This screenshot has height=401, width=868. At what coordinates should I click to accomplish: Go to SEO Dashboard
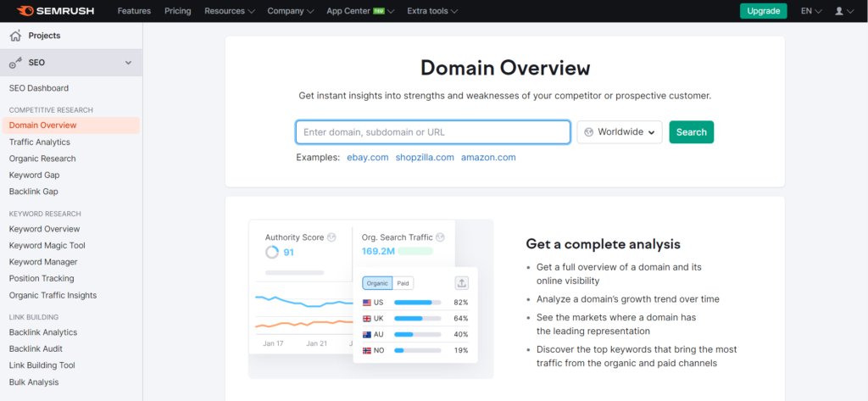click(x=39, y=88)
